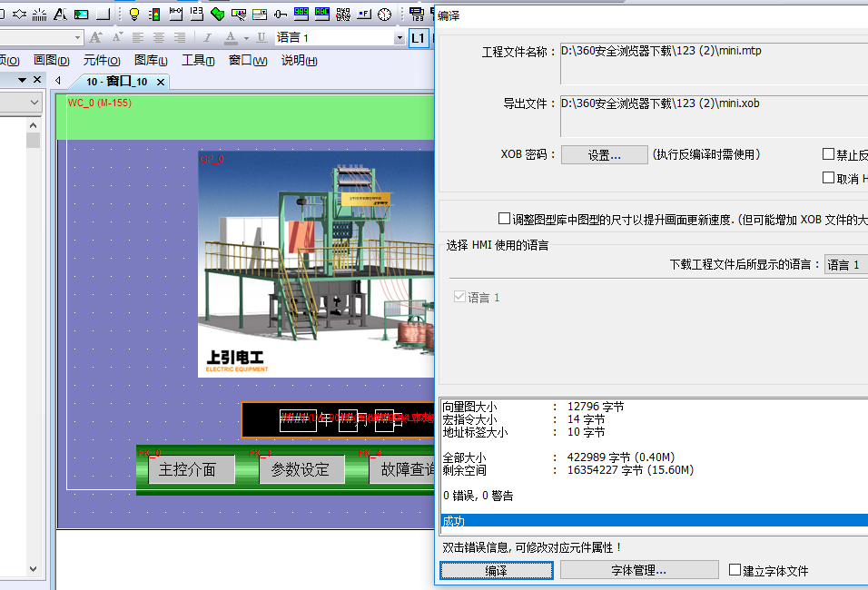Click the 主控介面 button on the canvas
The height and width of the screenshot is (590, 868).
pos(188,470)
